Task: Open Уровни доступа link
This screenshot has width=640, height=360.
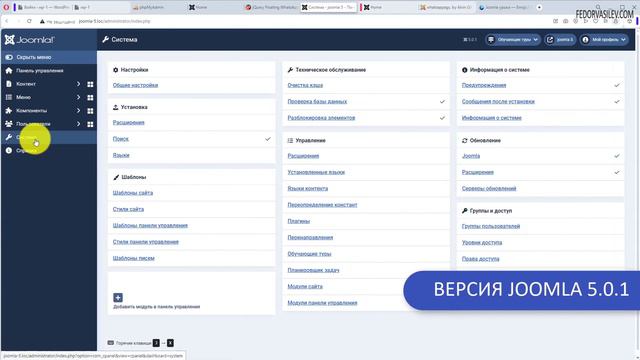Action: (x=482, y=242)
